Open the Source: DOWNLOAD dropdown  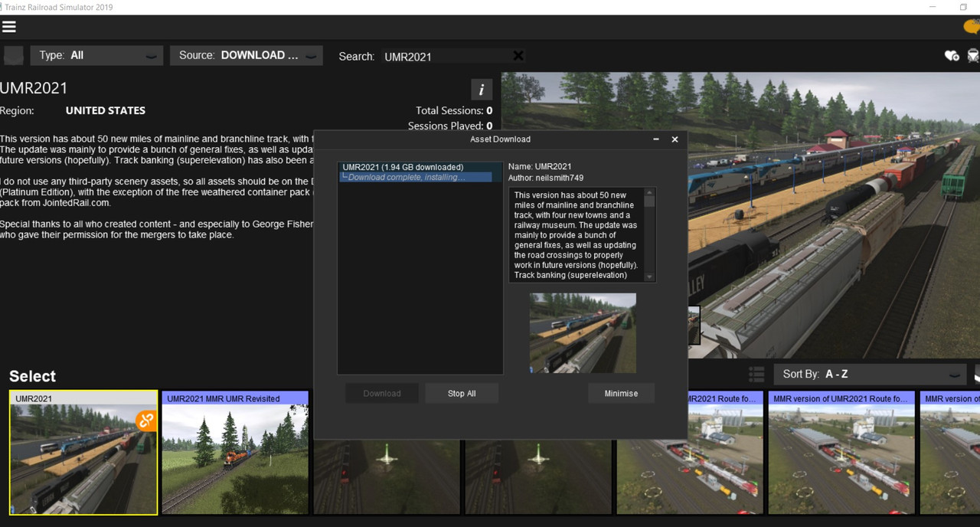pos(247,55)
